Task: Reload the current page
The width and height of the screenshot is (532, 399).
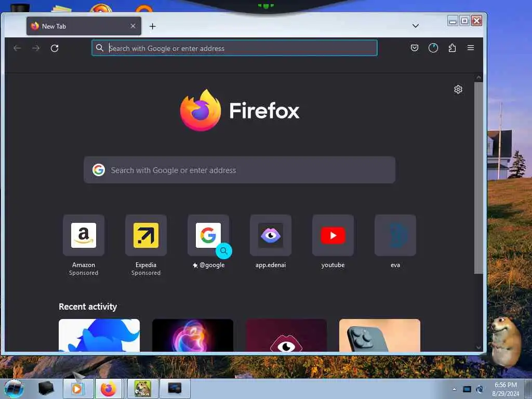Action: pos(55,48)
